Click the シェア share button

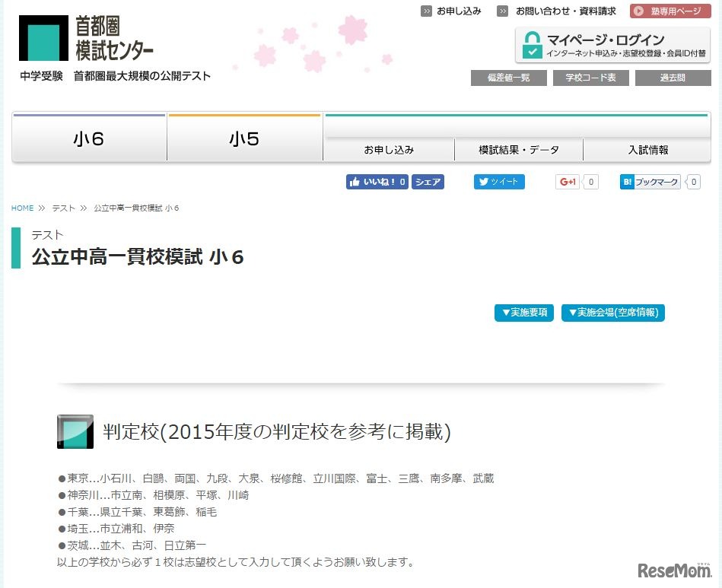(x=427, y=182)
